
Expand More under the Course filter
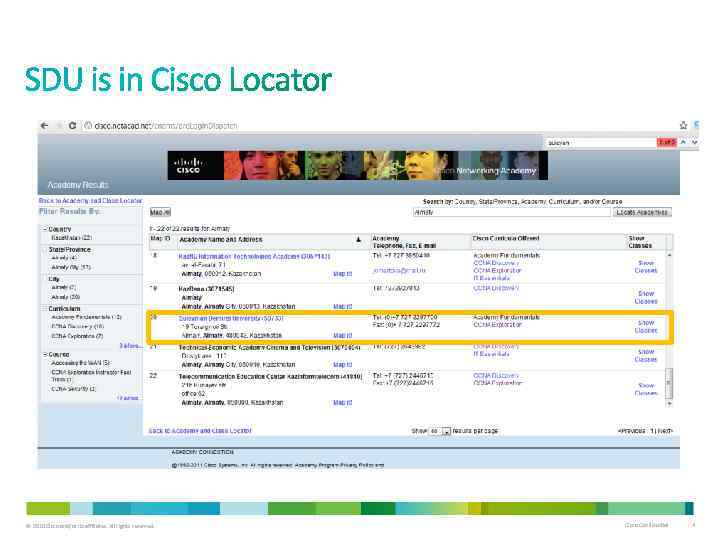129,398
